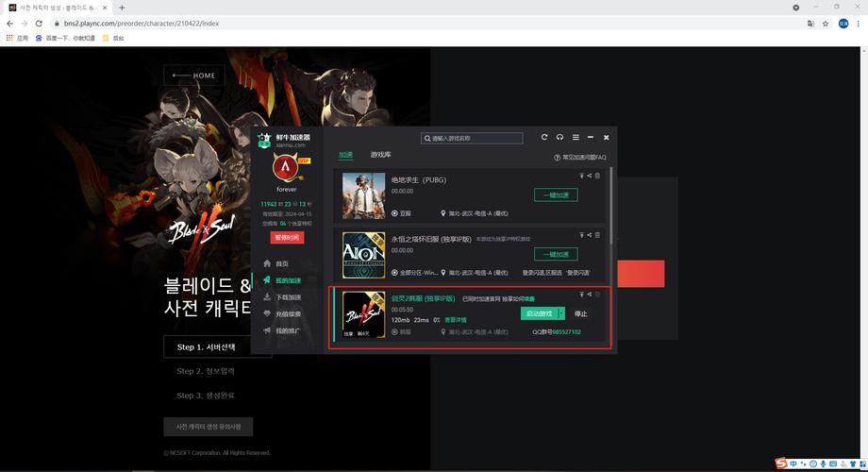Click the red avatar of user forever
Screen dimensions: 868x472
286,166
